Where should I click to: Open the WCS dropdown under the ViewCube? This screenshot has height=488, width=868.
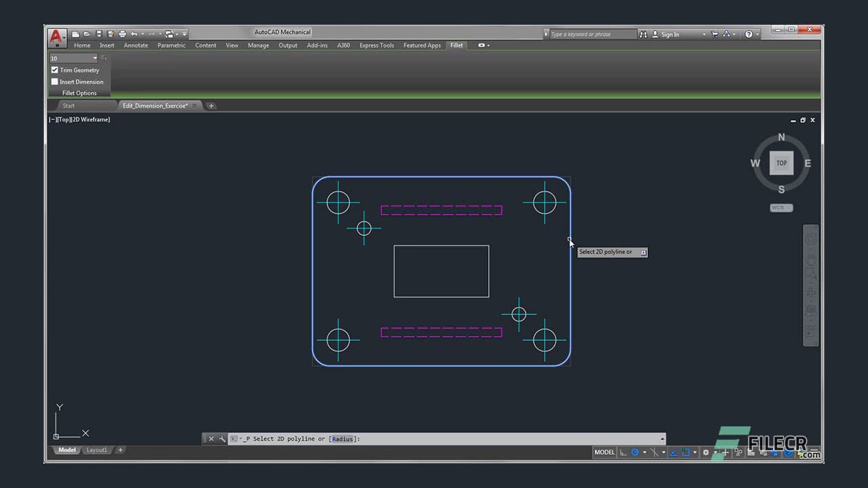(x=781, y=207)
